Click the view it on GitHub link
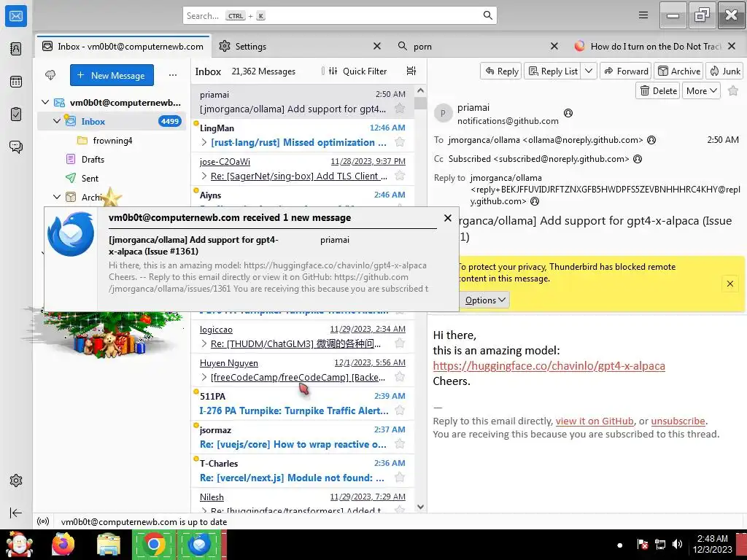Screen dimensions: 747x560 [595, 421]
